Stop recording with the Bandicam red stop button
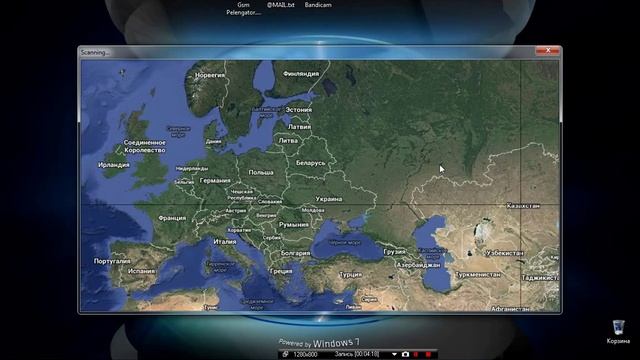Viewport: 640px width, 360px height. [x=428, y=354]
